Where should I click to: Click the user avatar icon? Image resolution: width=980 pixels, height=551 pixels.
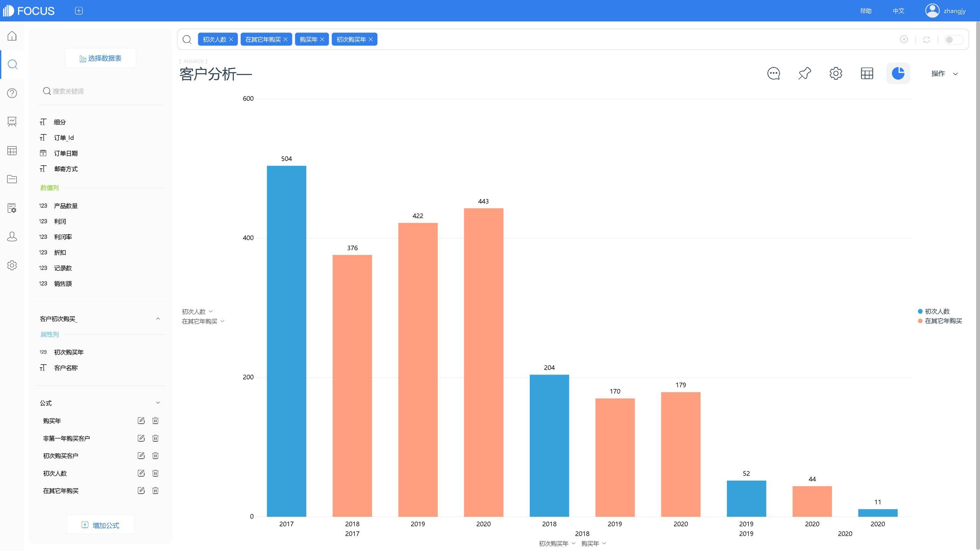(932, 11)
